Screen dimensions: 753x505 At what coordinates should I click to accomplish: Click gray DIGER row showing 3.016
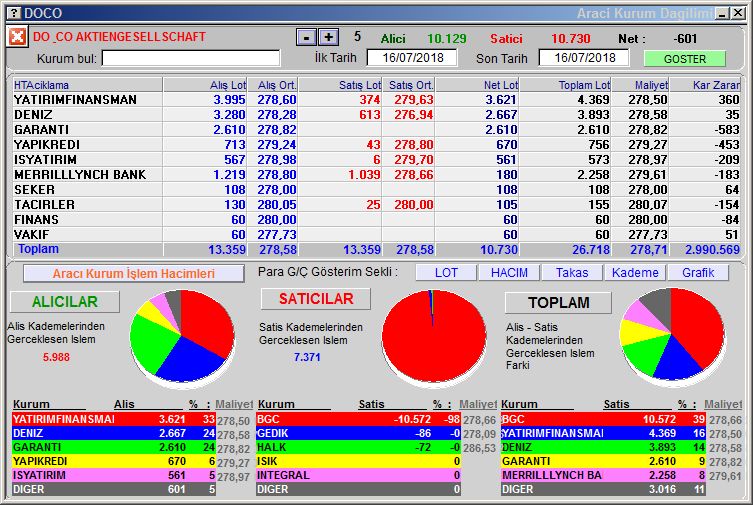pyautogui.click(x=603, y=489)
